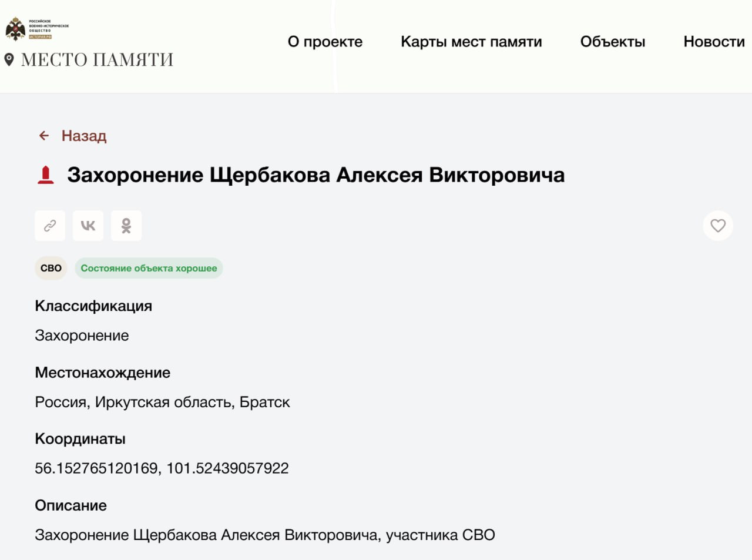Viewport: 752px width, 560px height.
Task: Add to favorites with heart icon
Action: click(718, 226)
